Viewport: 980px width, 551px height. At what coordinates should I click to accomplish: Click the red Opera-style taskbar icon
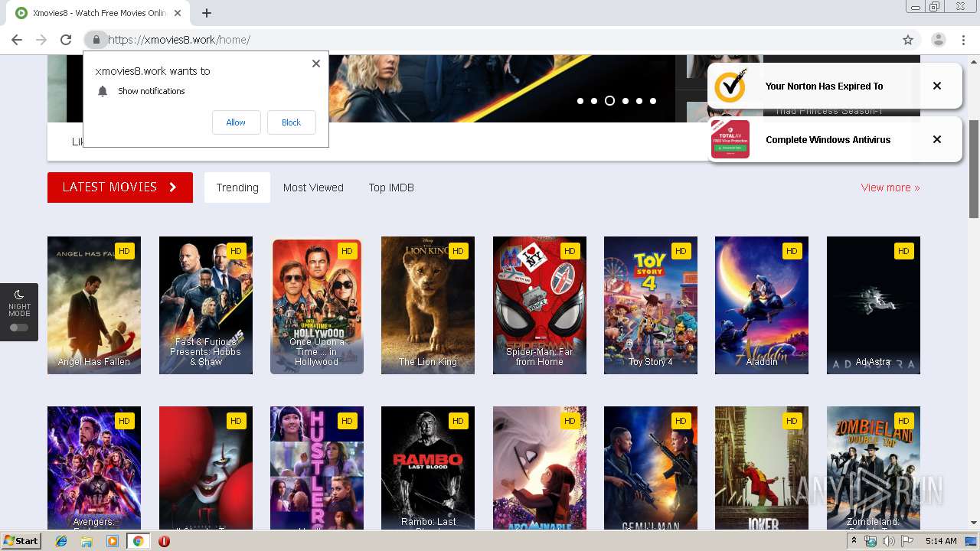[x=164, y=541]
